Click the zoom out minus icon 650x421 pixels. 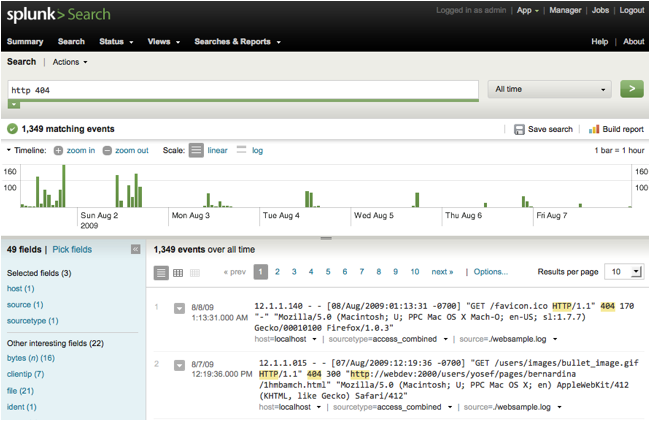click(107, 151)
